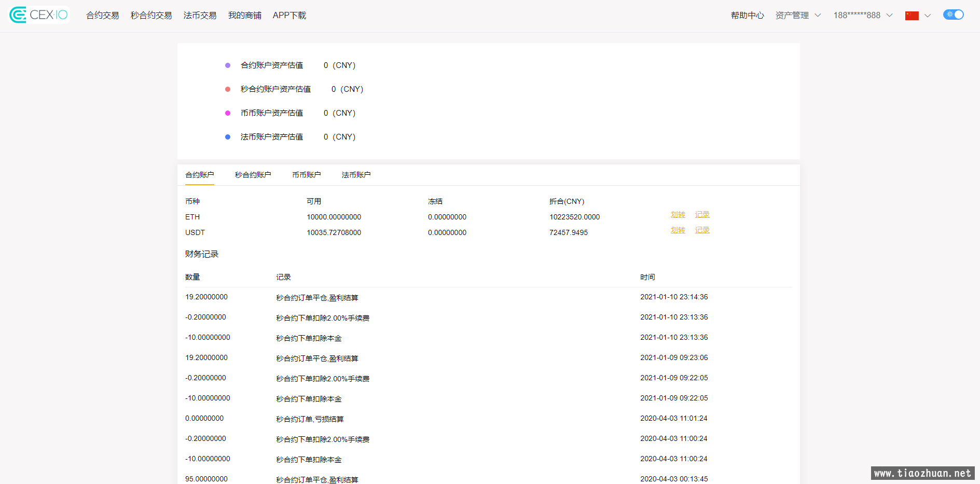The image size is (980, 484).
Task: Click the 财务记录 heading
Action: [x=202, y=254]
